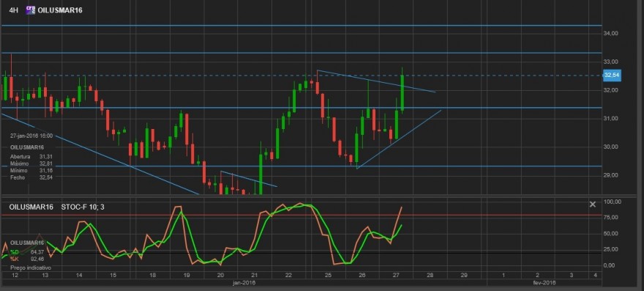644x291 pixels.
Task: Click the %D 64,37 legend entry
Action: [26, 252]
